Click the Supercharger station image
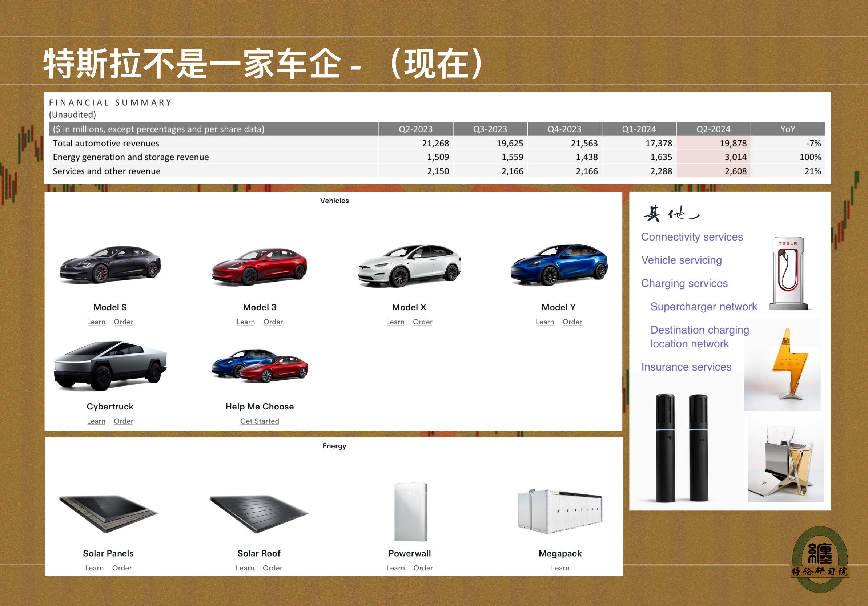This screenshot has width=868, height=606. coord(789,273)
